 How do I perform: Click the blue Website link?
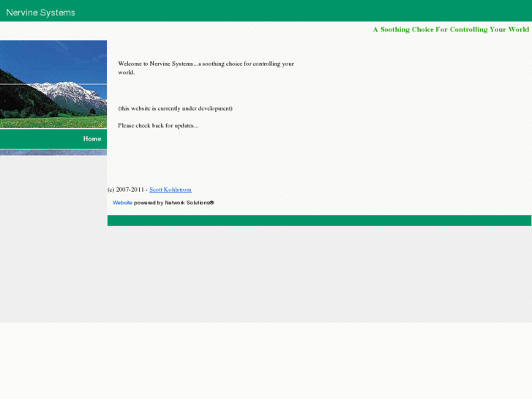pos(122,203)
